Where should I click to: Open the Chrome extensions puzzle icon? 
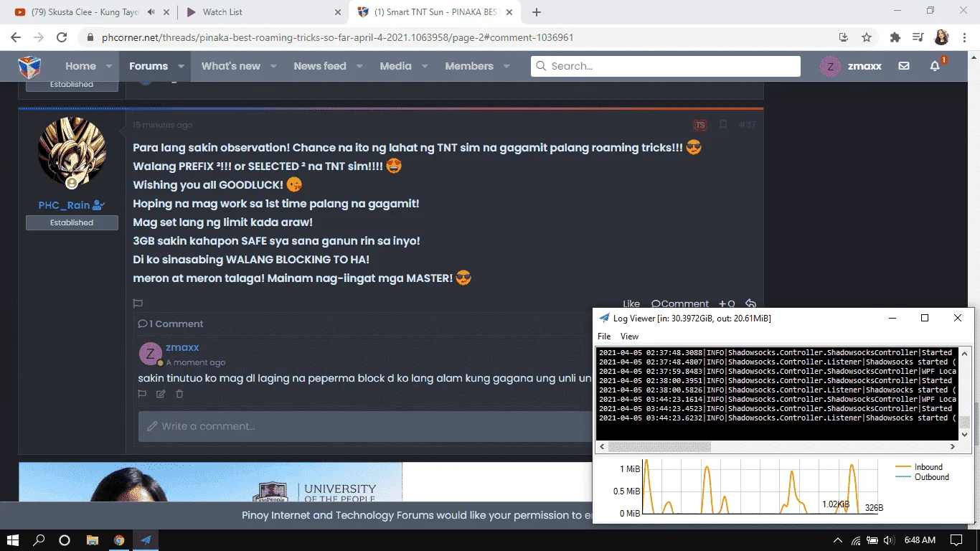895,37
